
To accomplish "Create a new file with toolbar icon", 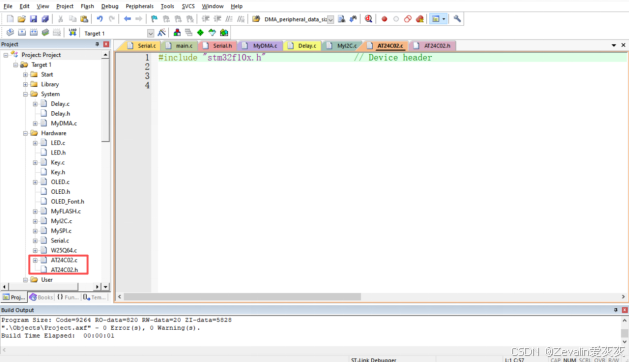I will point(10,19).
